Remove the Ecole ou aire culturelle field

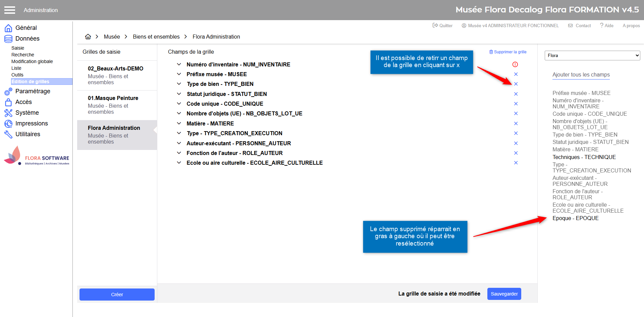click(516, 163)
